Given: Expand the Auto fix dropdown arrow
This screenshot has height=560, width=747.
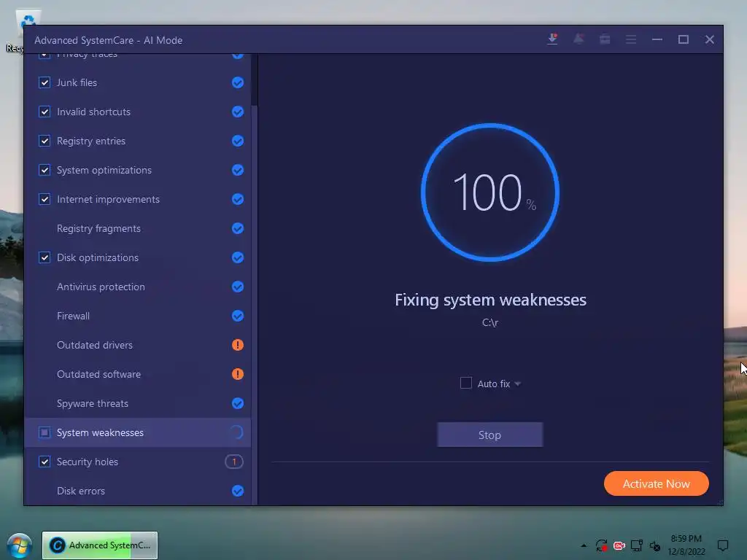Looking at the screenshot, I should 518,384.
